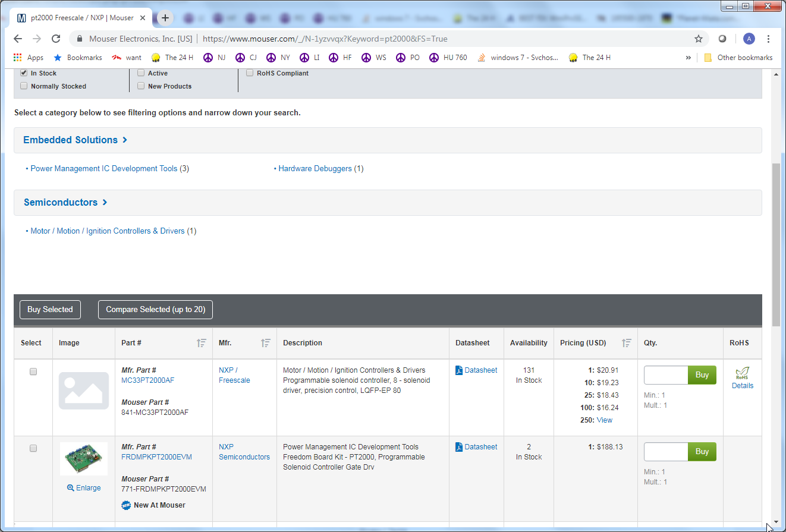Switch to the pt2000 Freescale / NXP tab
Screen dimensions: 786x532
click(x=82, y=18)
